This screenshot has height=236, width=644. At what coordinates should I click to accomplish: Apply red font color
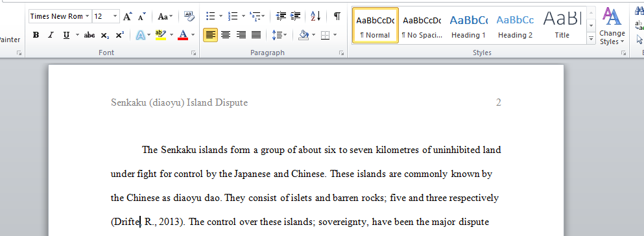[183, 35]
